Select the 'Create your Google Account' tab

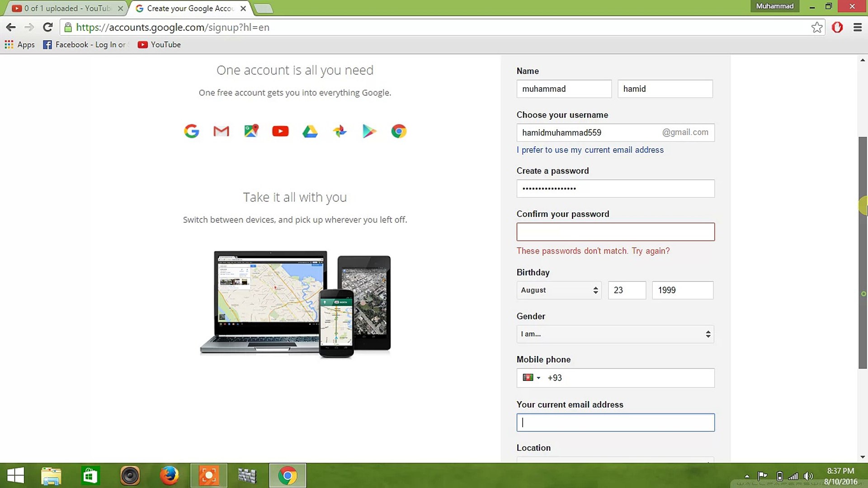point(185,8)
